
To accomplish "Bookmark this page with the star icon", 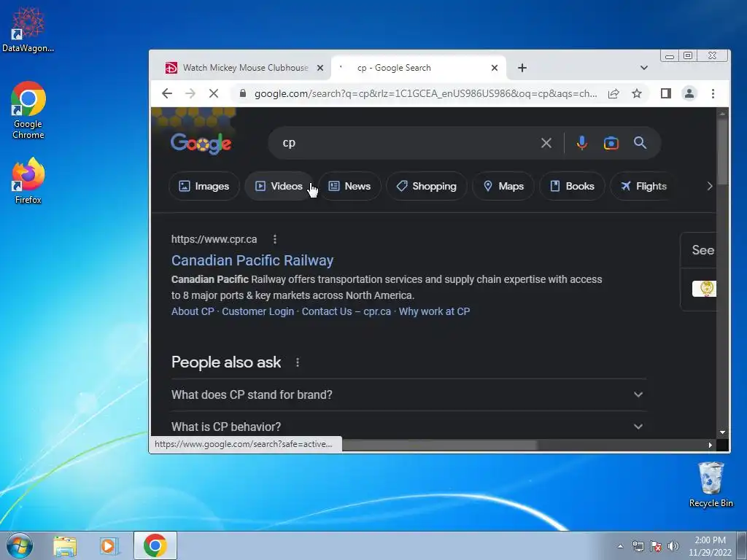I will click(636, 94).
